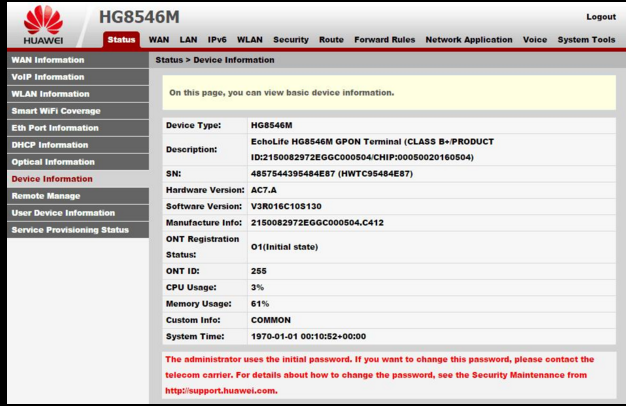Open the WAN tab
The height and width of the screenshot is (406, 626).
[159, 40]
